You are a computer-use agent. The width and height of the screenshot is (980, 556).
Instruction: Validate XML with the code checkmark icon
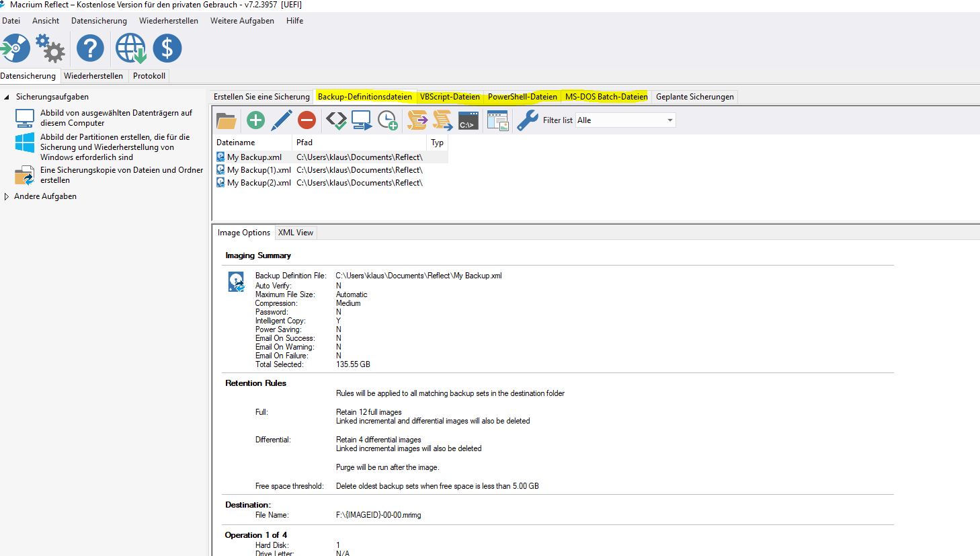336,120
